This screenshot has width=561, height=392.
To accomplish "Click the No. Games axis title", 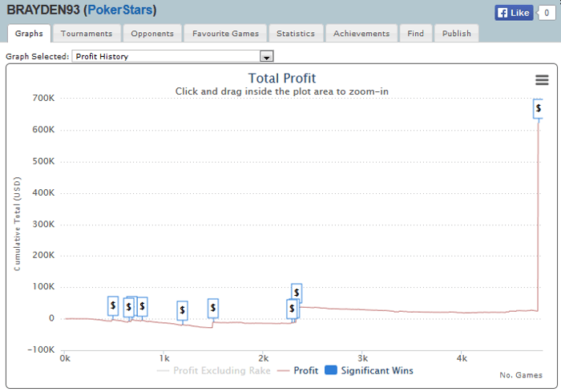I will (521, 375).
